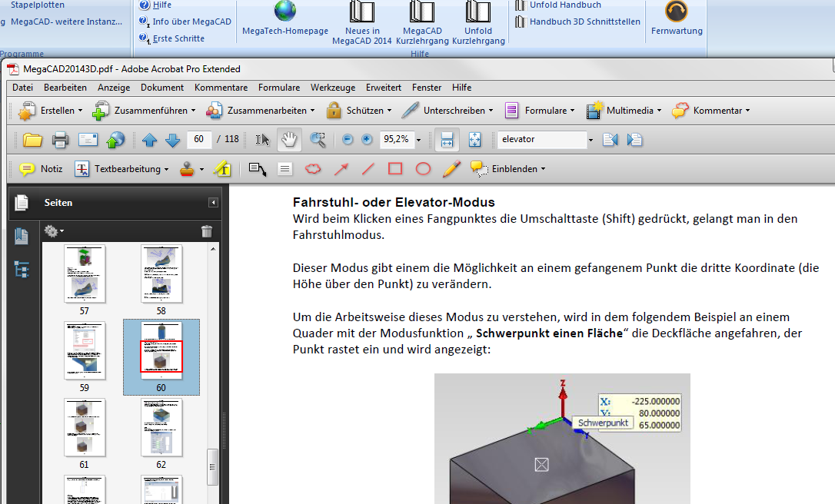
Task: Select the line drawing tool
Action: point(368,169)
